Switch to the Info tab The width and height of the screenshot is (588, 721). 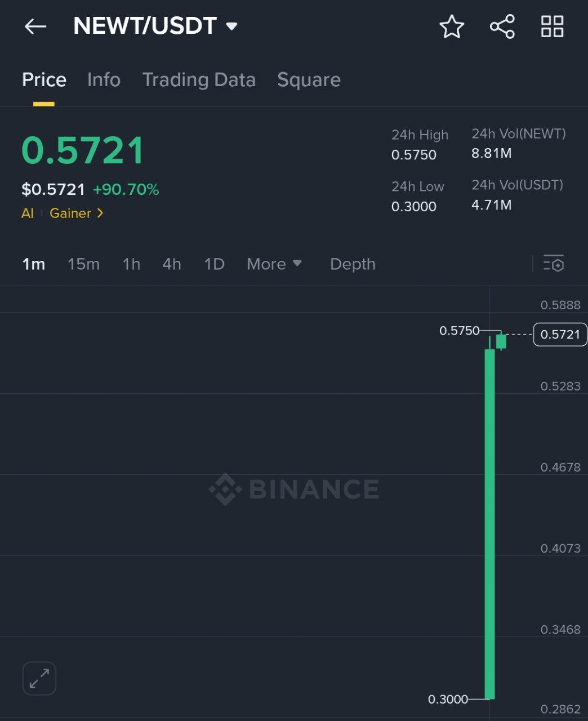(104, 80)
